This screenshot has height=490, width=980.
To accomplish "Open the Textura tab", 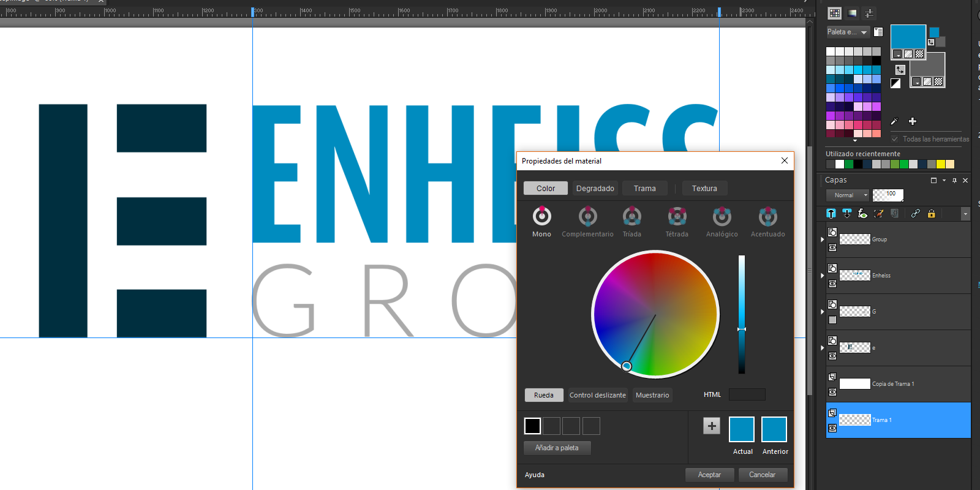I will point(704,189).
